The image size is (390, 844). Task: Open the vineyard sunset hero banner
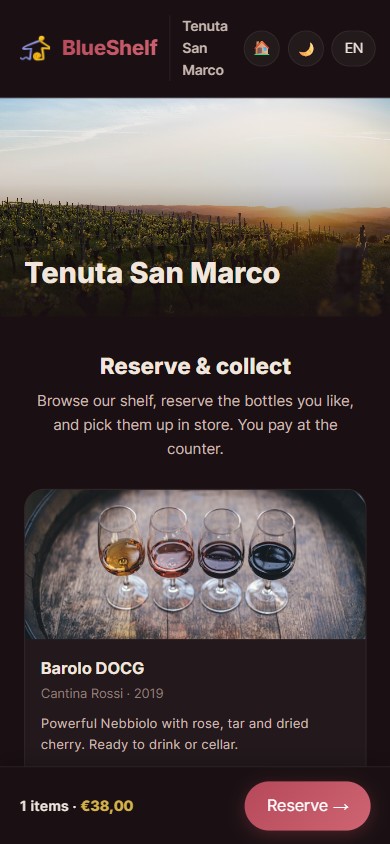click(195, 207)
